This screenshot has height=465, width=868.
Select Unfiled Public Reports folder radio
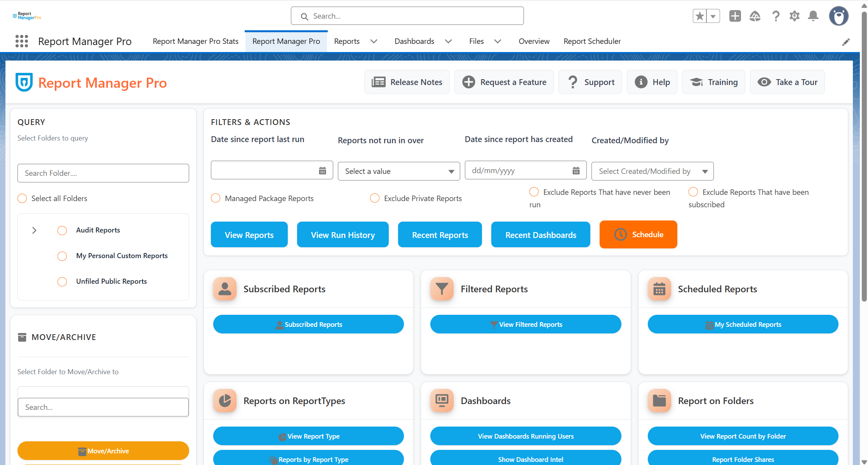[62, 282]
